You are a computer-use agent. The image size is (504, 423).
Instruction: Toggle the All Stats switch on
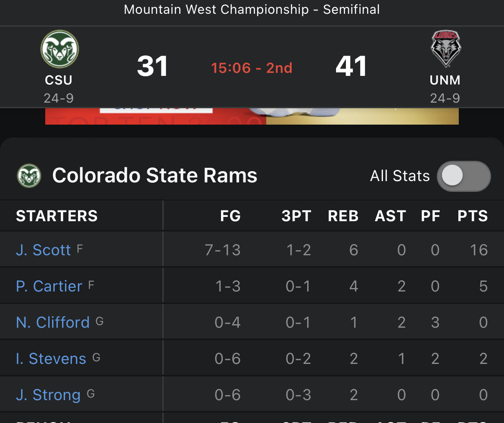tap(464, 176)
